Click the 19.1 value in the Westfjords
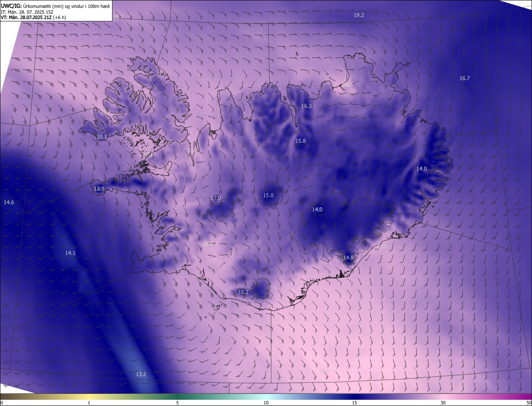 tap(102, 137)
